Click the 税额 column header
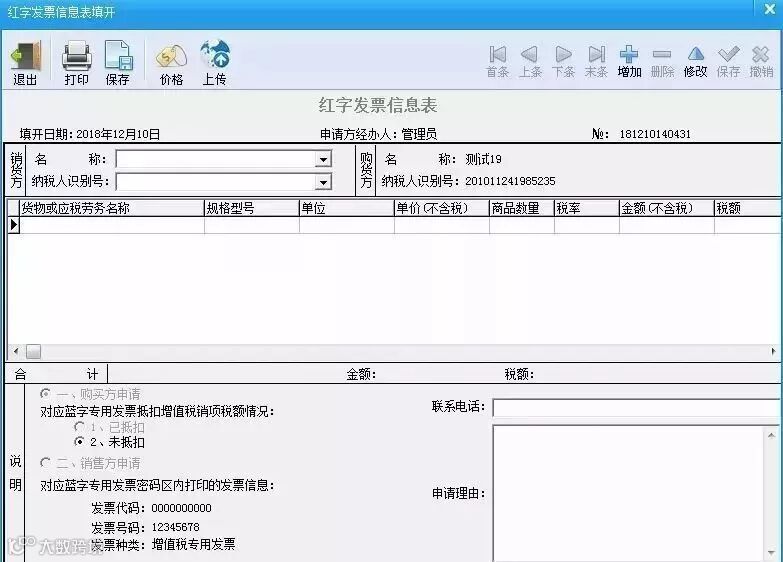The height and width of the screenshot is (562, 783). click(748, 208)
